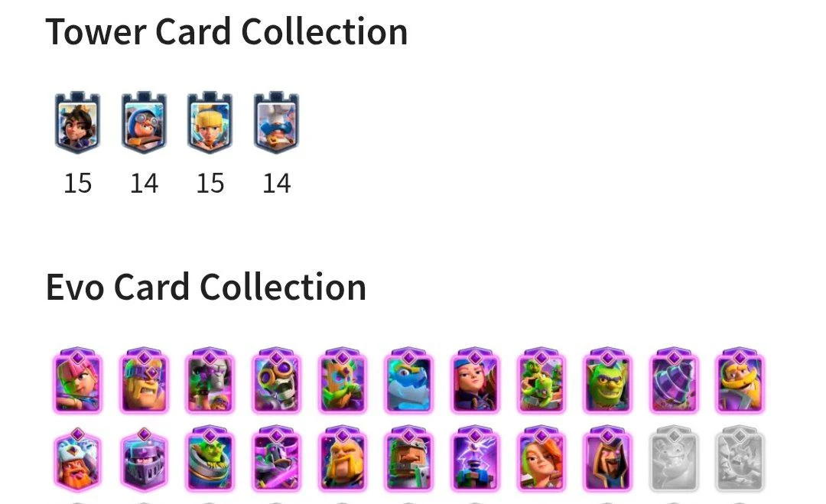This screenshot has width=826, height=504.
Task: Select the Evo Valkyrie card
Action: (x=541, y=459)
